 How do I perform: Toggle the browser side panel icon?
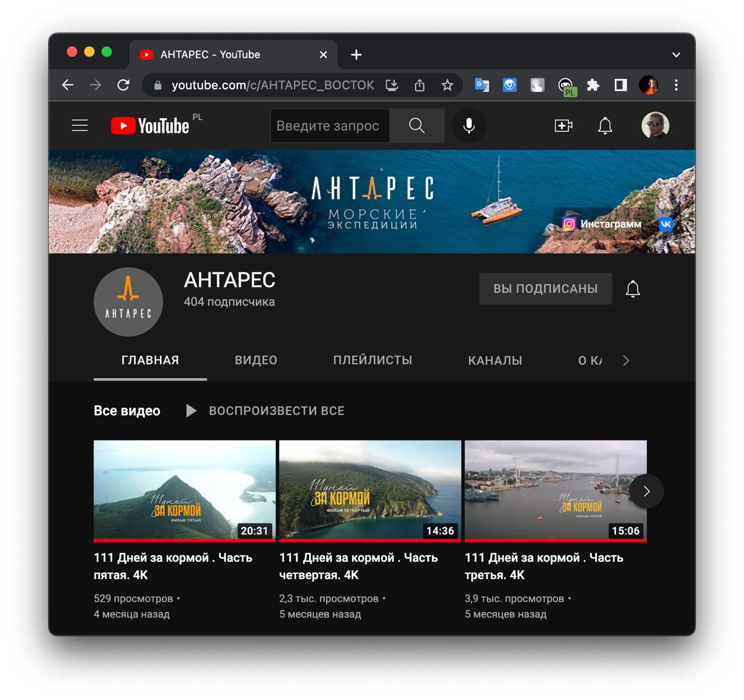(621, 85)
